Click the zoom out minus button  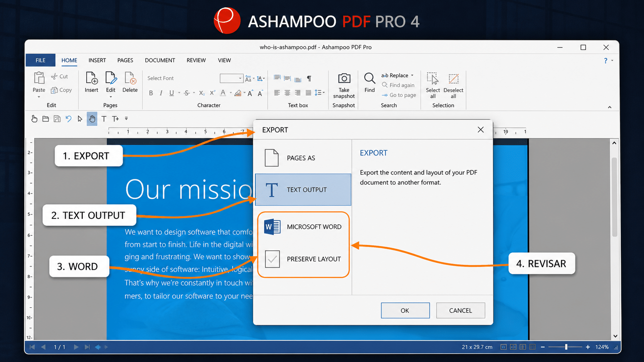pyautogui.click(x=543, y=347)
